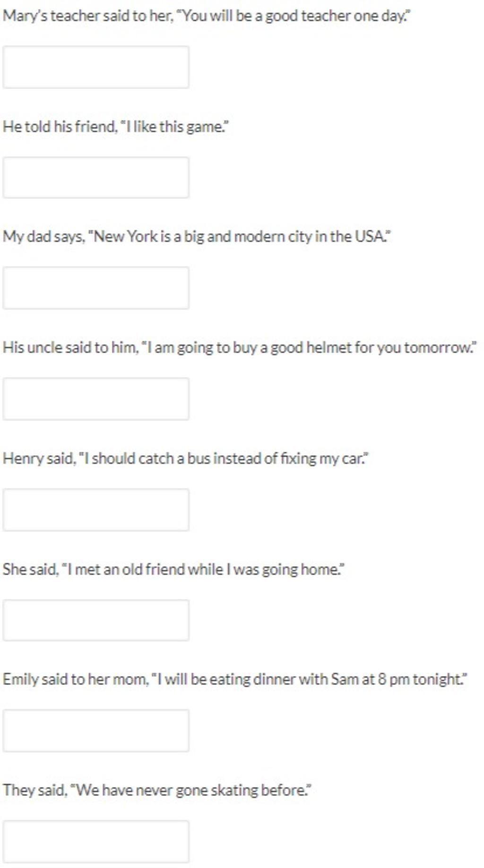Click the "Emily said to her mom" sentence

pos(235,680)
